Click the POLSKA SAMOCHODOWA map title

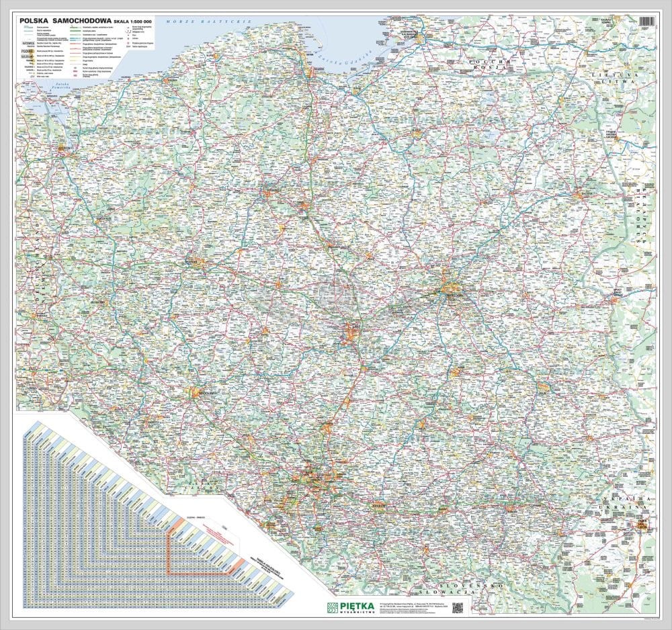(x=64, y=21)
